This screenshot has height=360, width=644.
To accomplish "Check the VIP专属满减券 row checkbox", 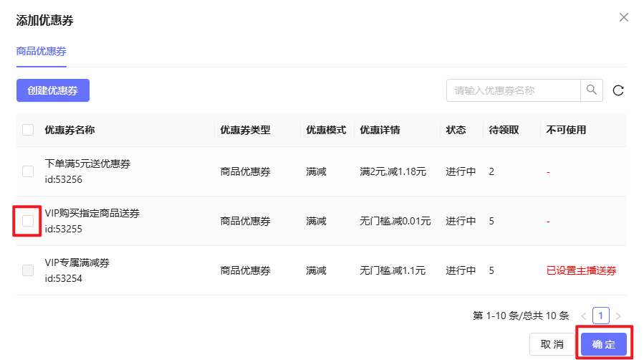I will 28,270.
